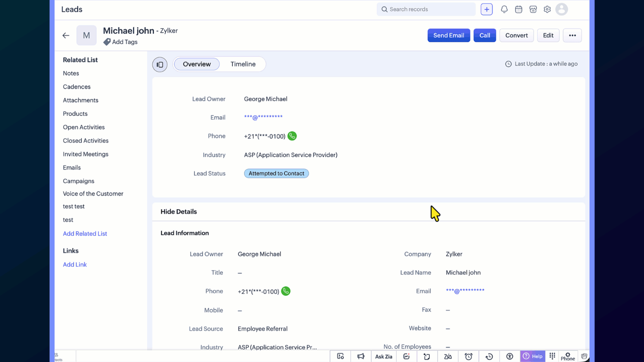Open Open Activities in the Related List
Viewport: 644px width, 362px height.
point(84,127)
